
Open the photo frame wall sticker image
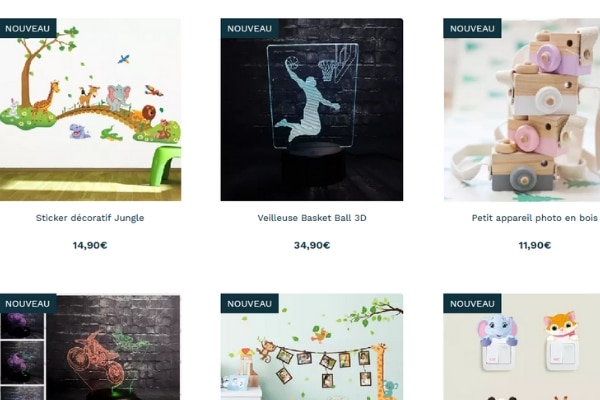[x=311, y=347]
